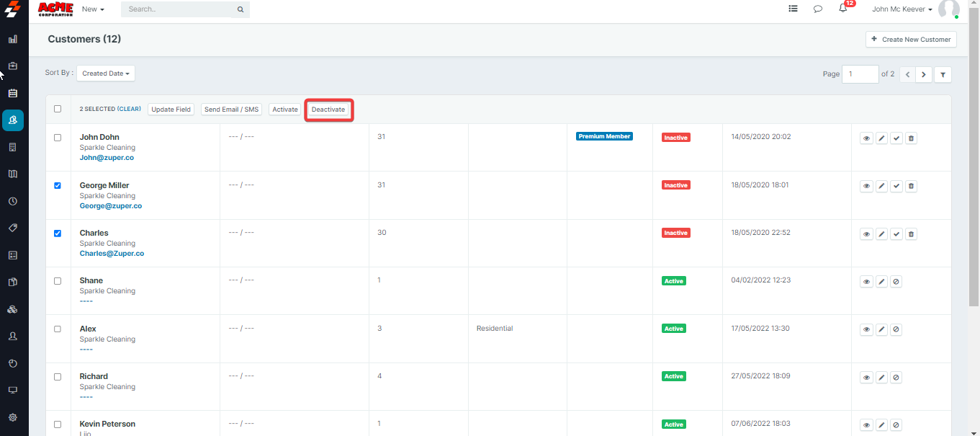The height and width of the screenshot is (436, 980).
Task: Deactivate Shane with ban icon
Action: [x=896, y=282]
